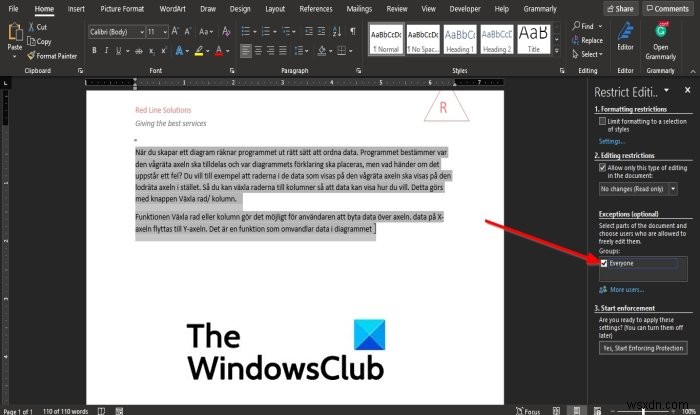Viewport: 700px width, 415px height.
Task: Toggle Show/Hide paragraph marks
Action: click(x=353, y=31)
